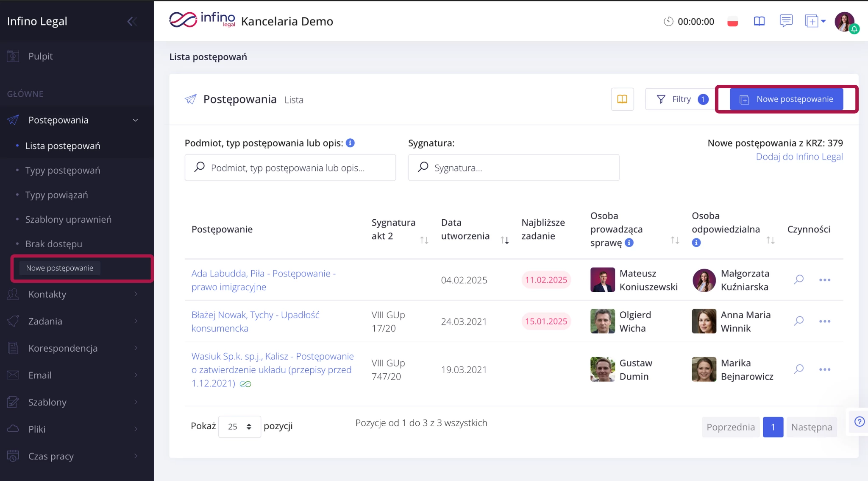Viewport: 868px width, 481px height.
Task: Click magnifier icon in Ada Labudda row
Action: click(x=799, y=280)
